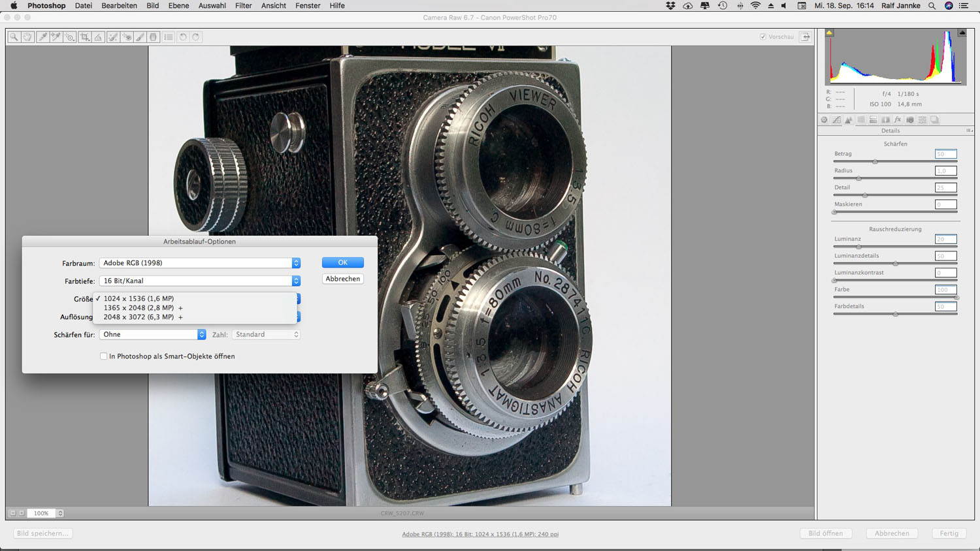Open the Lens Corrections panel tab

click(x=885, y=119)
